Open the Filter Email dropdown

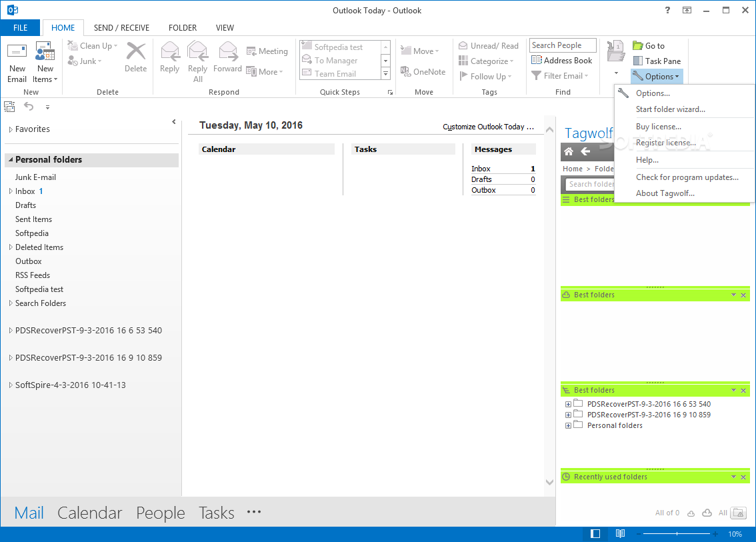[560, 76]
